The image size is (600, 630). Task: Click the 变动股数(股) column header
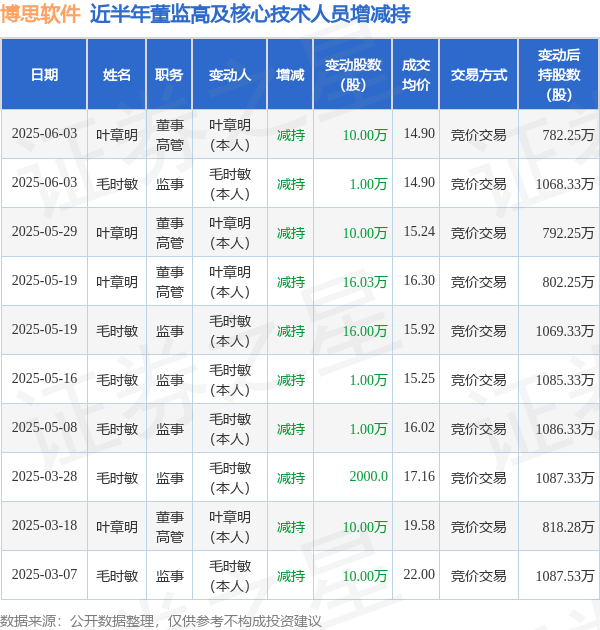[353, 75]
